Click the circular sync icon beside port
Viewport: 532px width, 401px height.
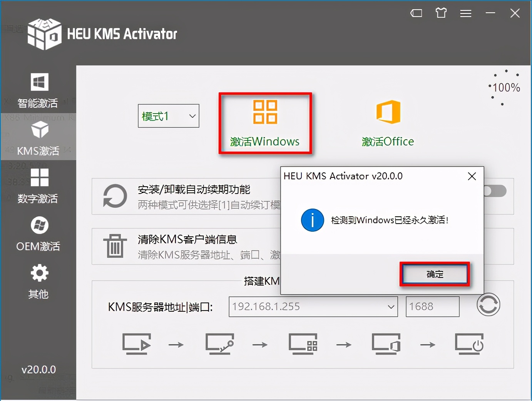click(x=488, y=305)
